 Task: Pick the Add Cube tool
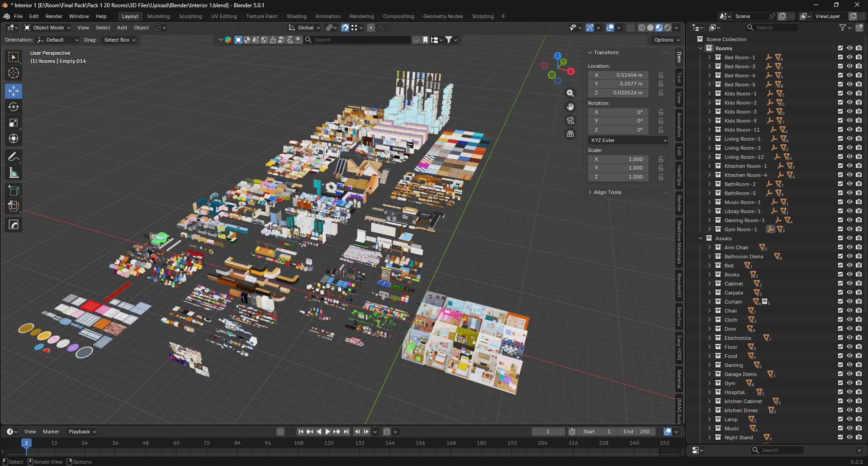point(14,191)
